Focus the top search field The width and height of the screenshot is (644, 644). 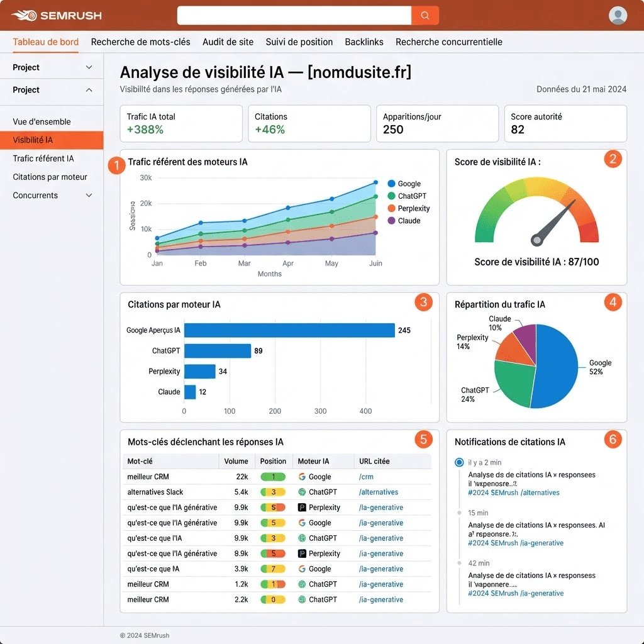click(294, 16)
